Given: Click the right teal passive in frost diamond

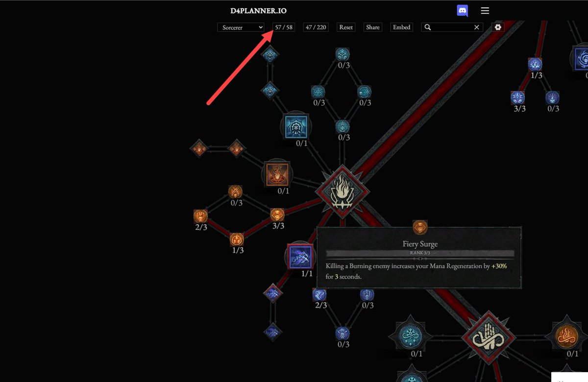Looking at the screenshot, I should coord(364,92).
